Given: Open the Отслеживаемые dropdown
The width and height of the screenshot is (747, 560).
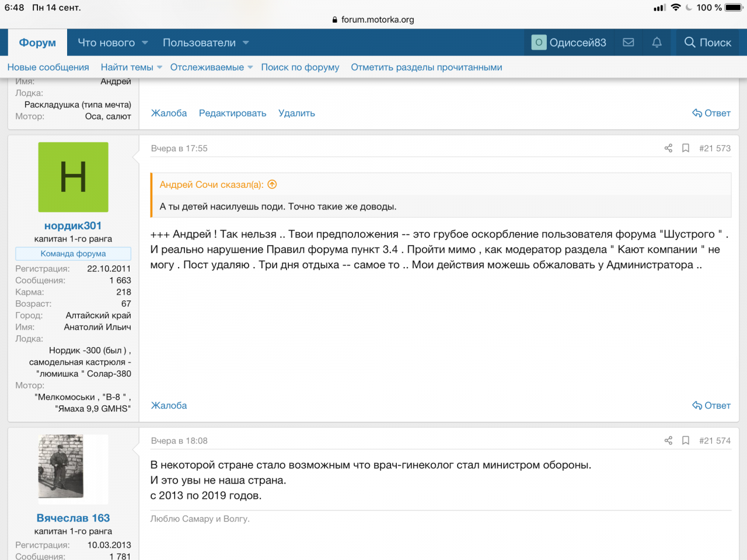Looking at the screenshot, I should [250, 68].
